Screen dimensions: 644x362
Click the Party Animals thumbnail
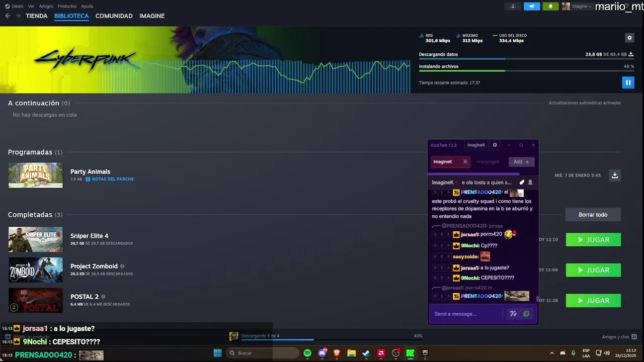pyautogui.click(x=36, y=175)
